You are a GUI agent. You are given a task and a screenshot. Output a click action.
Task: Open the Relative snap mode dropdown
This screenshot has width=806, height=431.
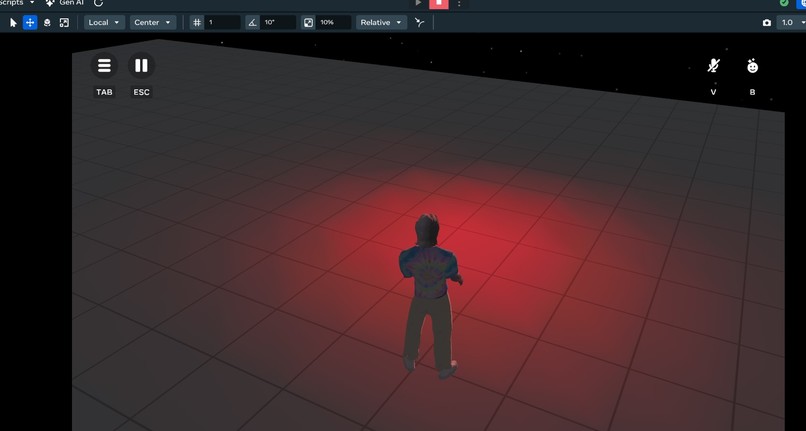(x=381, y=23)
